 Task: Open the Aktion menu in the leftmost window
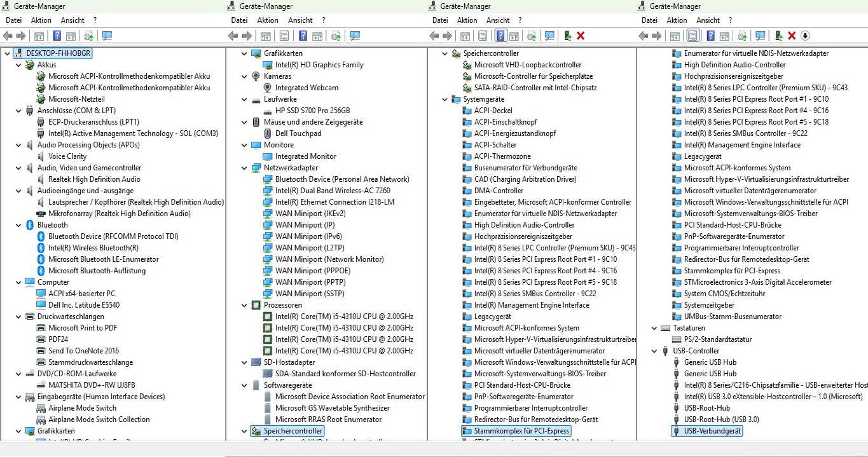[41, 20]
